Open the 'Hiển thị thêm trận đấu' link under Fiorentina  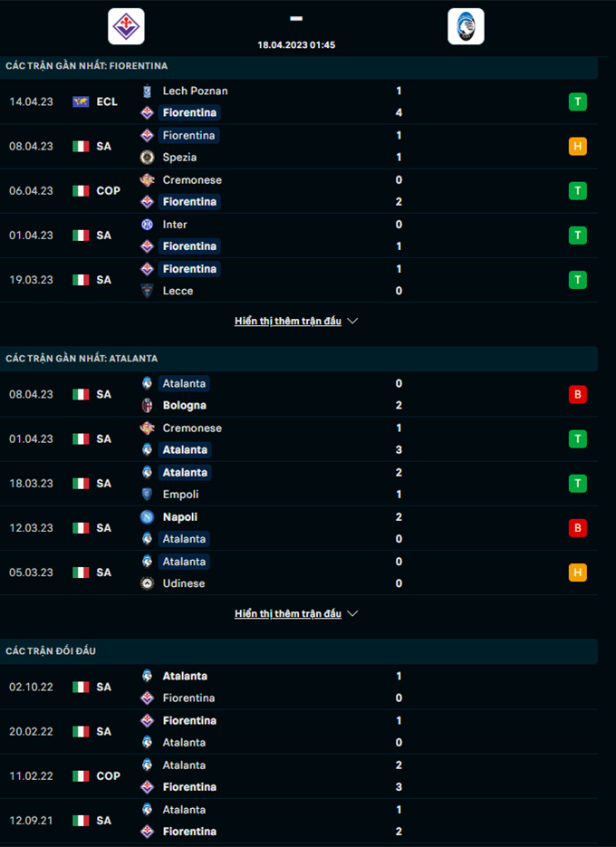(x=288, y=321)
